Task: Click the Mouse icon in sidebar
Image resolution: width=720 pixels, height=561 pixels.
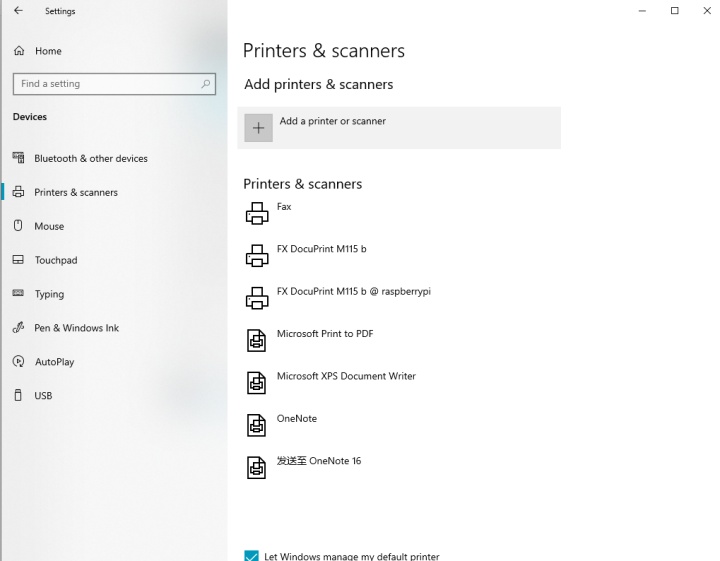Action: [x=18, y=225]
